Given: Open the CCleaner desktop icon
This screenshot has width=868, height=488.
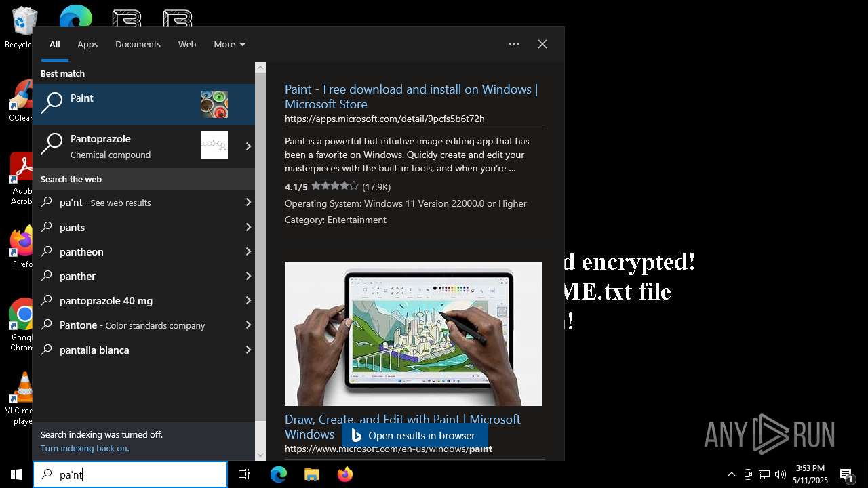Looking at the screenshot, I should point(21,102).
